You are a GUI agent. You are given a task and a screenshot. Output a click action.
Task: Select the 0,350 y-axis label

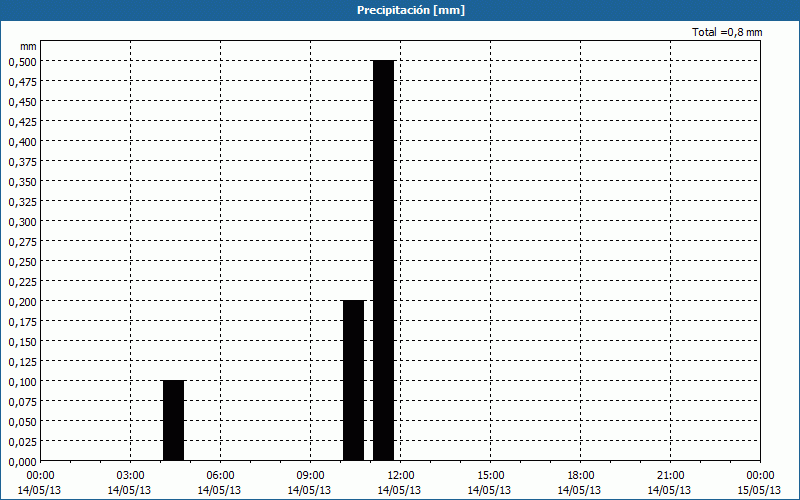point(22,182)
